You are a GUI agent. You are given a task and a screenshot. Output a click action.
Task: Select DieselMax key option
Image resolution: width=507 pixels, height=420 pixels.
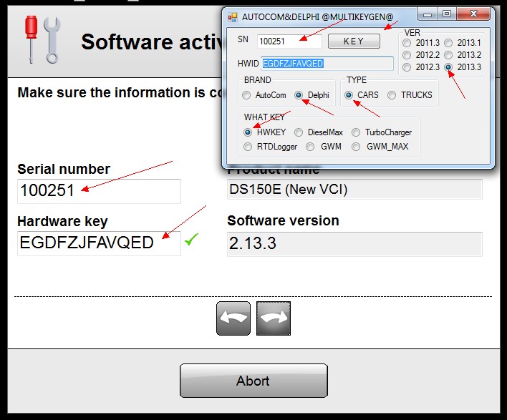299,132
